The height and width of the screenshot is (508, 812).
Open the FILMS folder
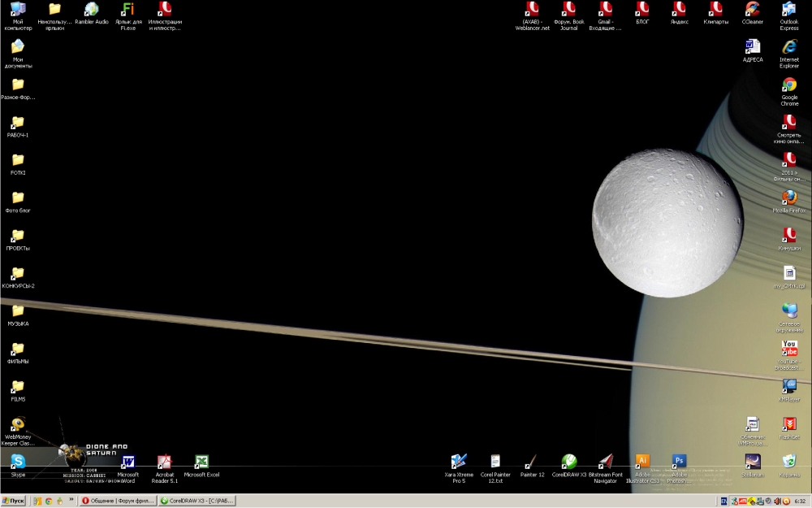(18, 390)
